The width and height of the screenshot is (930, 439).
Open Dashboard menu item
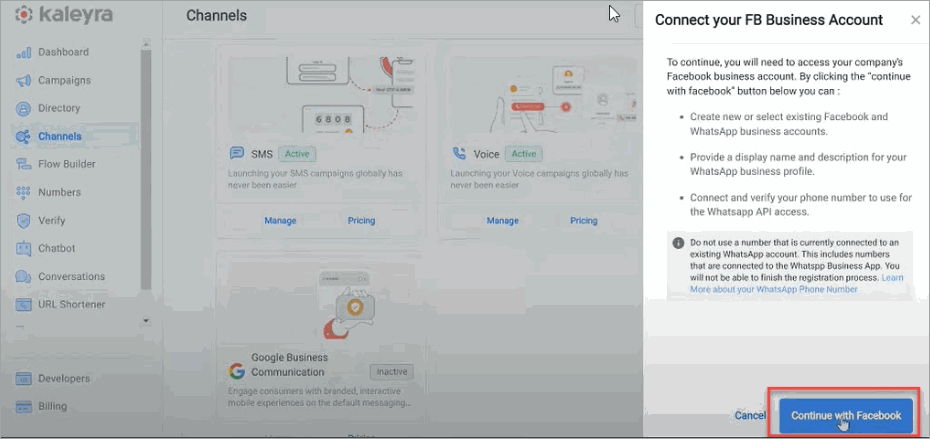pos(63,52)
